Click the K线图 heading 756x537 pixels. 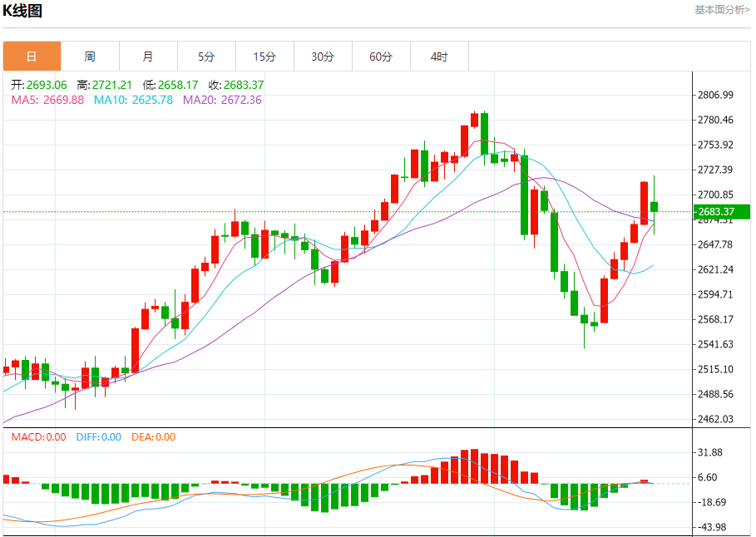22,11
